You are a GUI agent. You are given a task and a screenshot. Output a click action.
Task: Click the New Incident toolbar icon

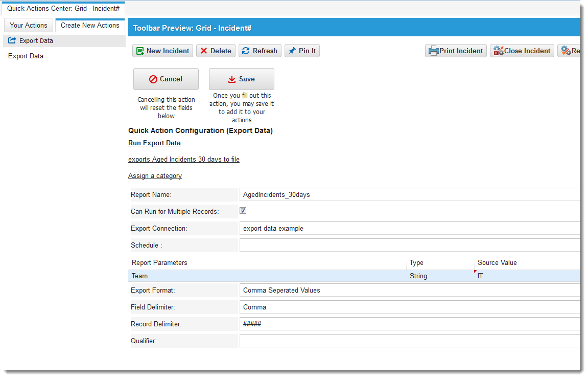point(140,51)
